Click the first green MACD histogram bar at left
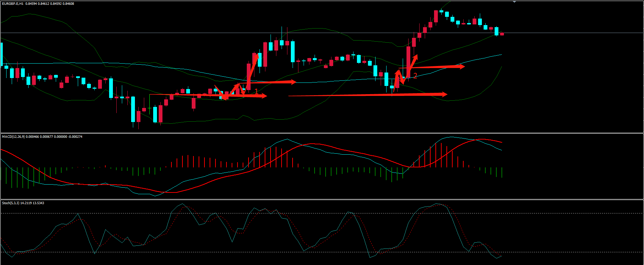This screenshot has width=644, height=265. coord(1,174)
